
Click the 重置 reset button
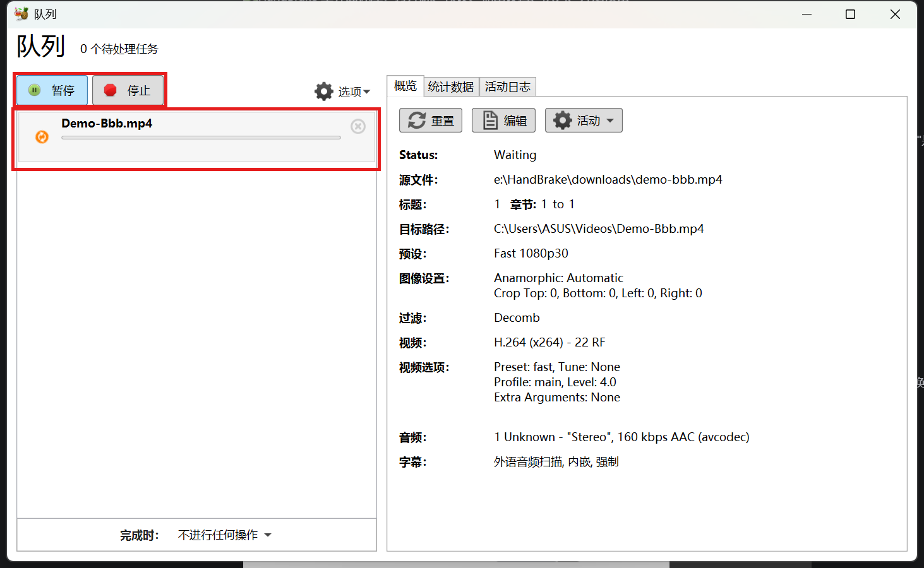(x=431, y=121)
